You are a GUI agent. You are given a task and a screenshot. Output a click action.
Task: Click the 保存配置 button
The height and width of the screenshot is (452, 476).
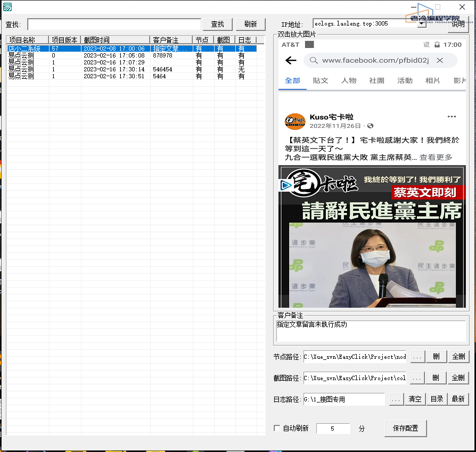coord(405,429)
